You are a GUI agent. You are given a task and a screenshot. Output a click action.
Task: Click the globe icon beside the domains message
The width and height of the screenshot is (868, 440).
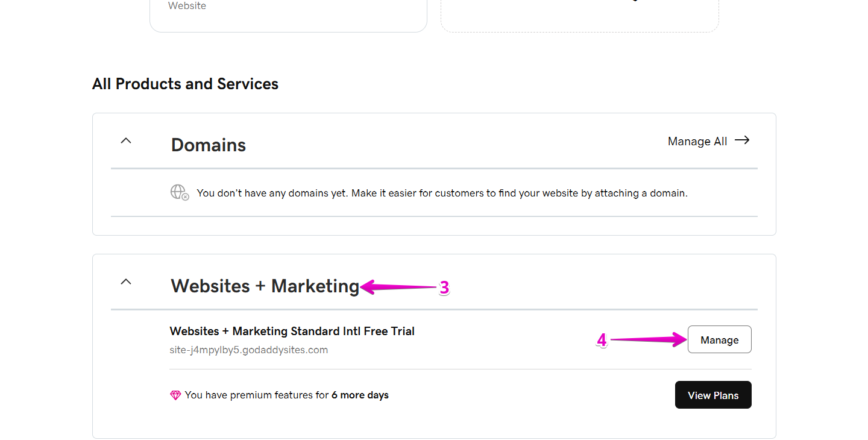click(179, 192)
